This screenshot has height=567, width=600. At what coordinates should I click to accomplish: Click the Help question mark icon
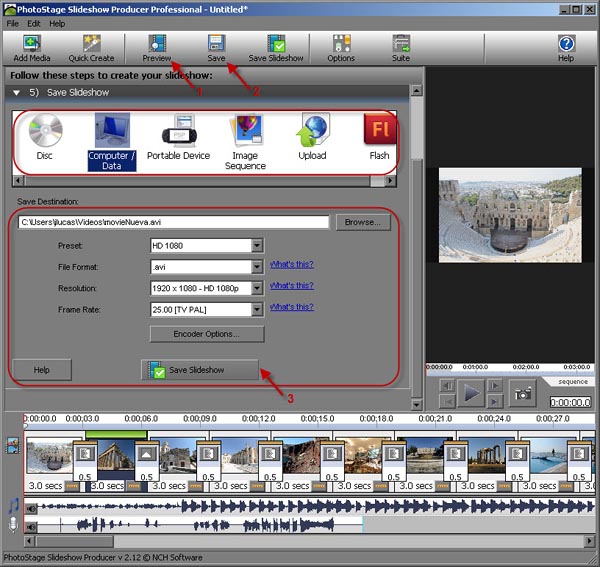click(566, 44)
